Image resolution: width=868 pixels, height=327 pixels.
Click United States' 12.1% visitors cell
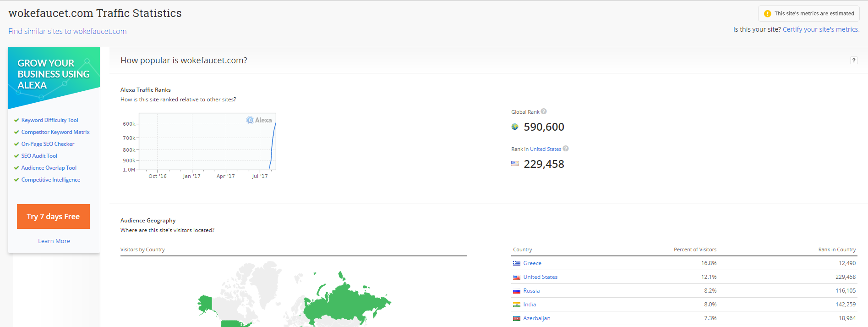point(709,277)
